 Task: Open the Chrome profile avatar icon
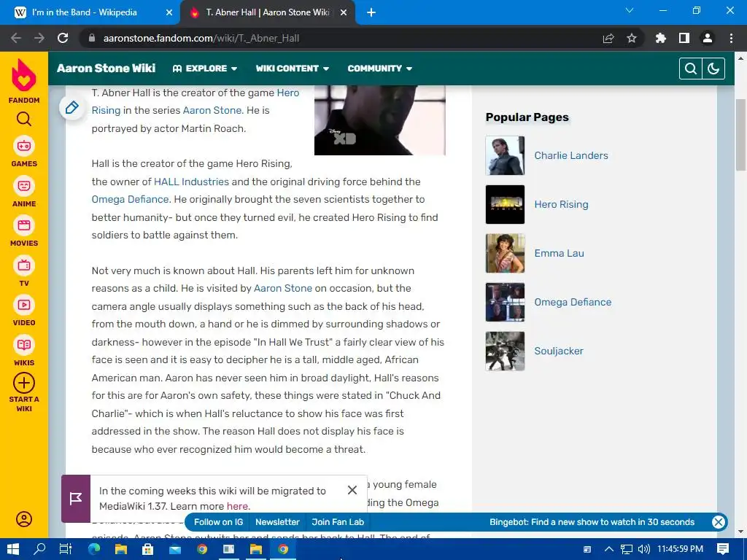pyautogui.click(x=708, y=38)
